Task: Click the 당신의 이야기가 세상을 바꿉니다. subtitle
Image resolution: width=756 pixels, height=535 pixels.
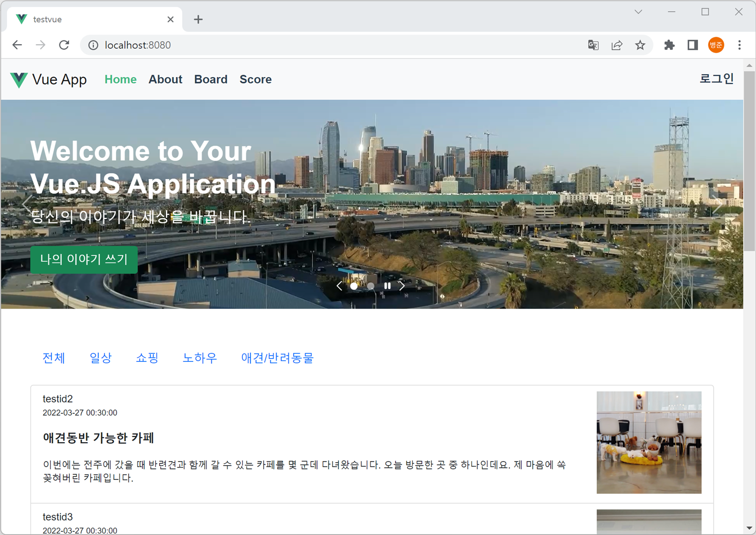Action: click(x=141, y=217)
